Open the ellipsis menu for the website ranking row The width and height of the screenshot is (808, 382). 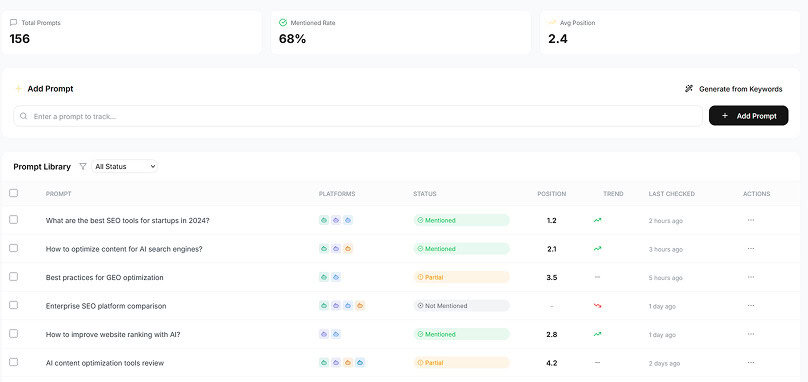[751, 334]
